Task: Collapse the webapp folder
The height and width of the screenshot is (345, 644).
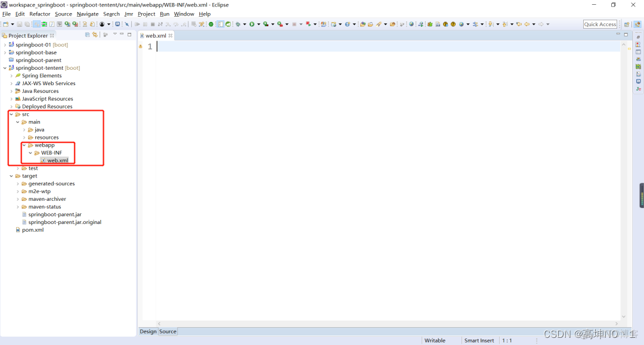Action: pos(24,145)
